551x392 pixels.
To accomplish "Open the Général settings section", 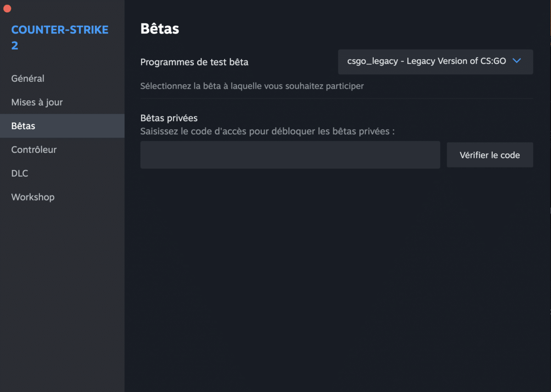I will coord(62,78).
